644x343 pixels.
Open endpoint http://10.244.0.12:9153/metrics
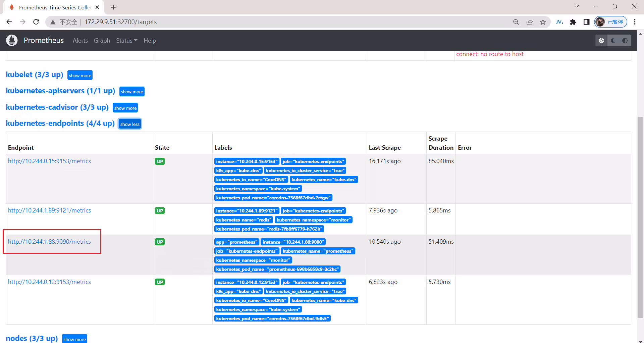coord(49,282)
